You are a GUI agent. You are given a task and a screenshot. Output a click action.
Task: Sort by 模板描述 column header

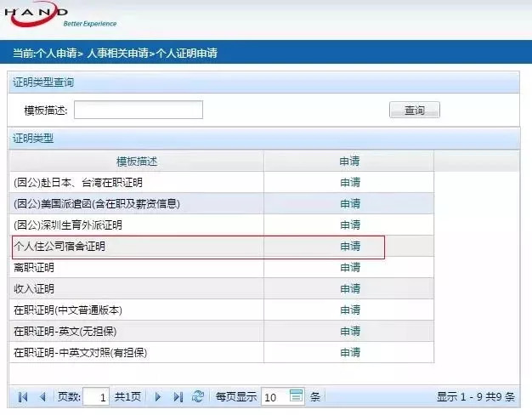137,161
